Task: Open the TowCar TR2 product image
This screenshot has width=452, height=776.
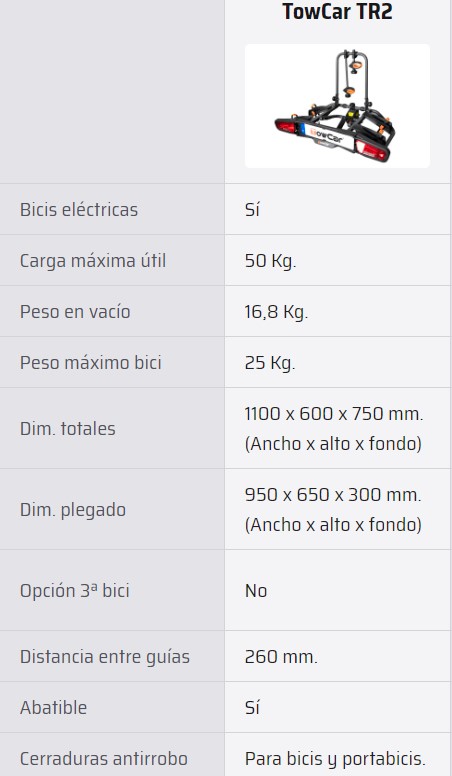Action: tap(337, 106)
